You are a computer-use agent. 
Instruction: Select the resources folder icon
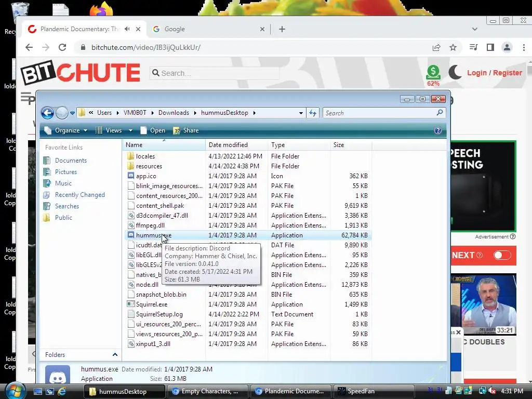click(x=130, y=166)
